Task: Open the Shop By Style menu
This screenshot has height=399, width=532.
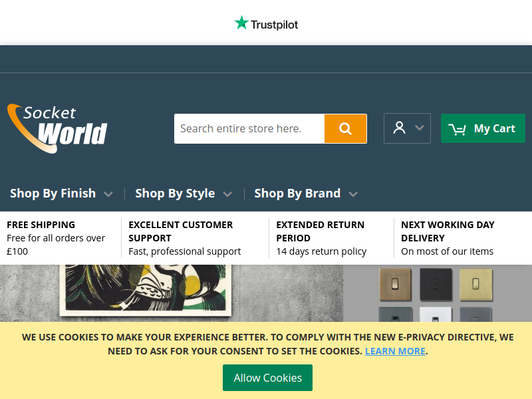Action: [175, 193]
